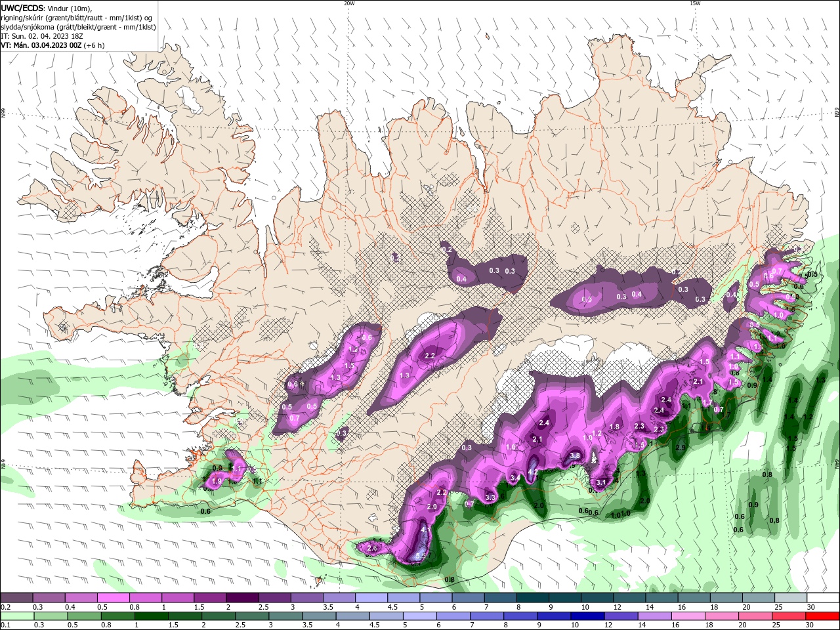This screenshot has width=840, height=630.
Task: Click the light pink swatch between 16 and 18 in bottom legend row
Action: pyautogui.click(x=688, y=616)
